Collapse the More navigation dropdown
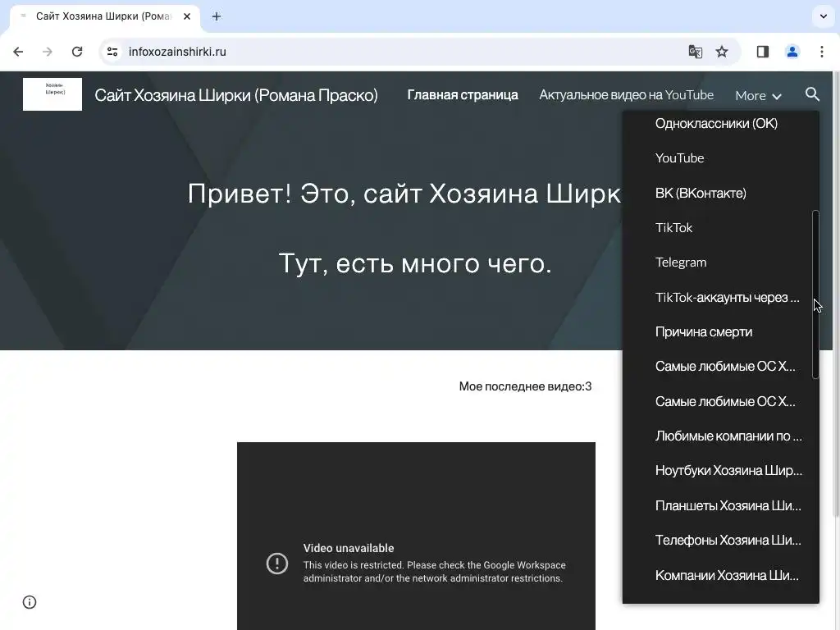This screenshot has height=630, width=840. click(758, 95)
